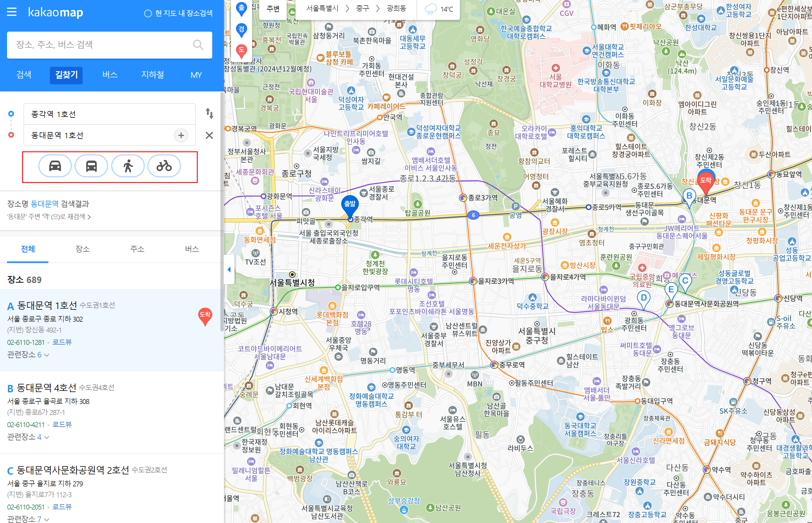Click the results panel scrollbar

point(222,211)
